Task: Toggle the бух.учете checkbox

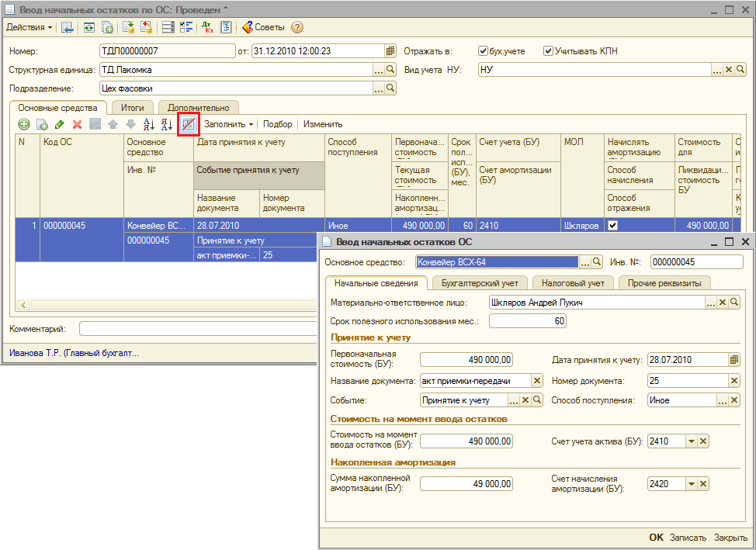Action: pyautogui.click(x=483, y=51)
